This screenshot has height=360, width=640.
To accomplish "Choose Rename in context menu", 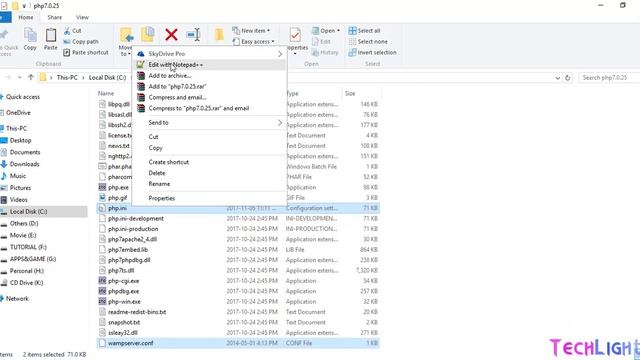I will pos(210,184).
